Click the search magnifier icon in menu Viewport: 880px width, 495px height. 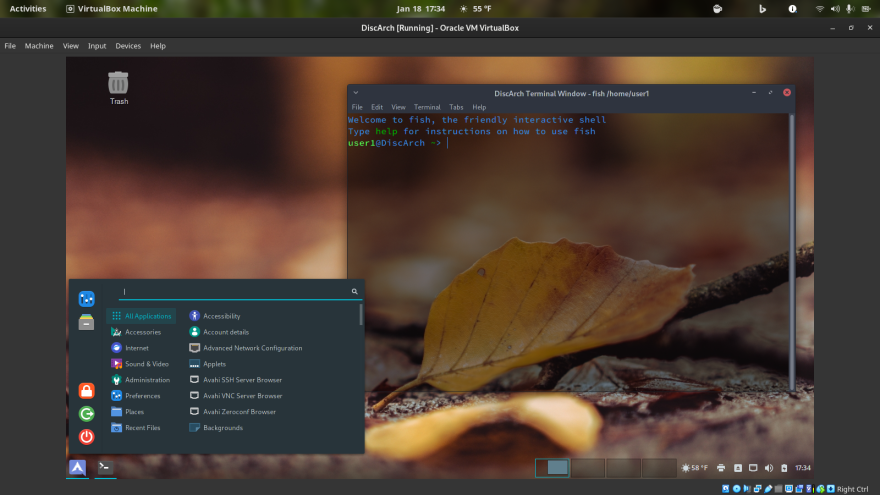[355, 291]
